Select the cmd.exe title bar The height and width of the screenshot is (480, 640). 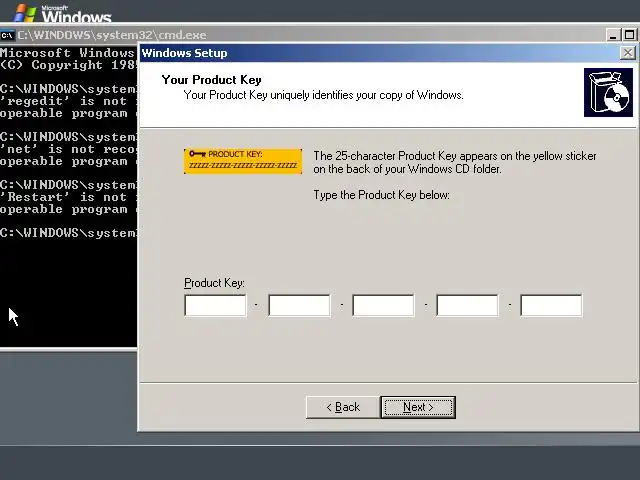(310, 35)
